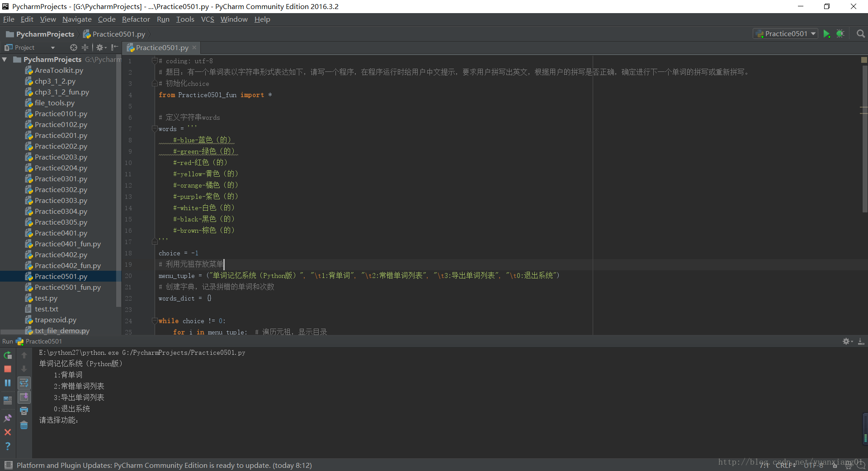Viewport: 868px width, 471px height.
Task: Open Search Everywhere magnifier in top toolbar
Action: [x=861, y=34]
